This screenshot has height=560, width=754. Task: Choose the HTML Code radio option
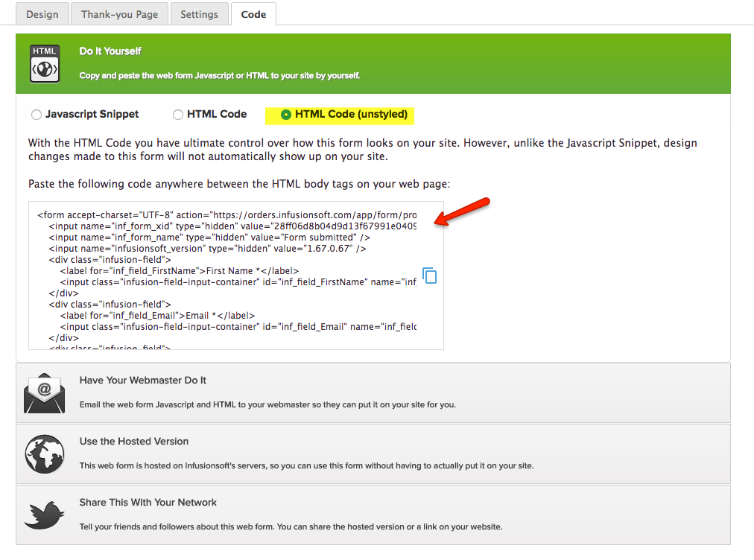[x=178, y=115]
